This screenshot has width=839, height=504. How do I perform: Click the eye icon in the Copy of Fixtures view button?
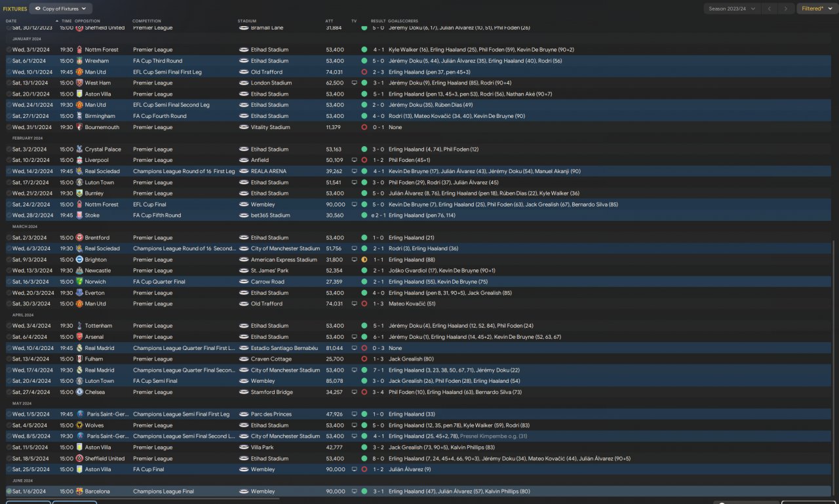click(x=37, y=9)
